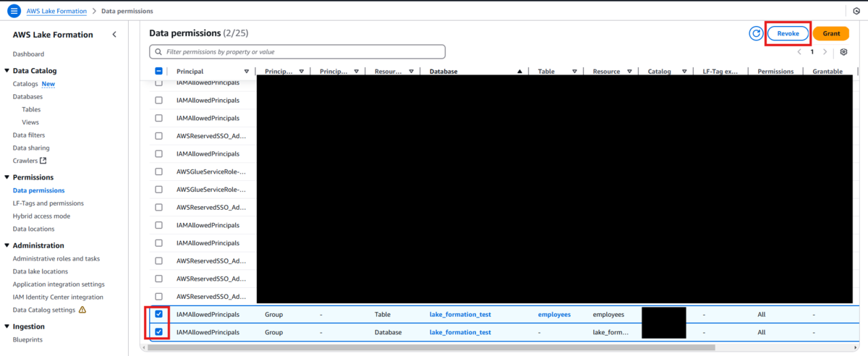Collapse the Administration nav section
This screenshot has height=356, width=868.
pos(7,245)
